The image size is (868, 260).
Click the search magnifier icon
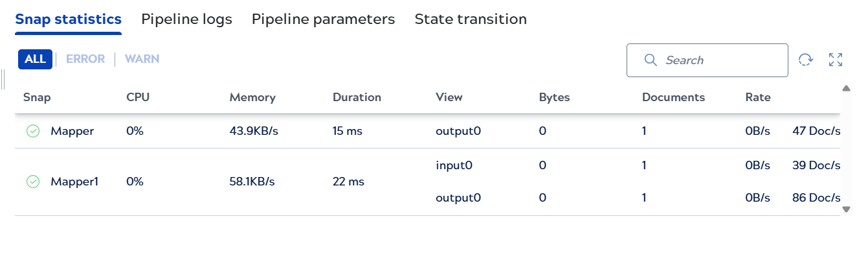pos(651,60)
